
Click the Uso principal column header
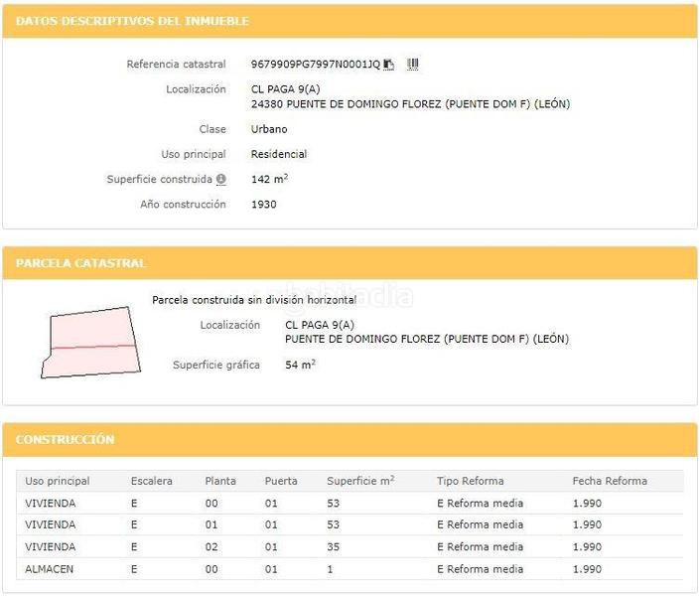click(58, 481)
